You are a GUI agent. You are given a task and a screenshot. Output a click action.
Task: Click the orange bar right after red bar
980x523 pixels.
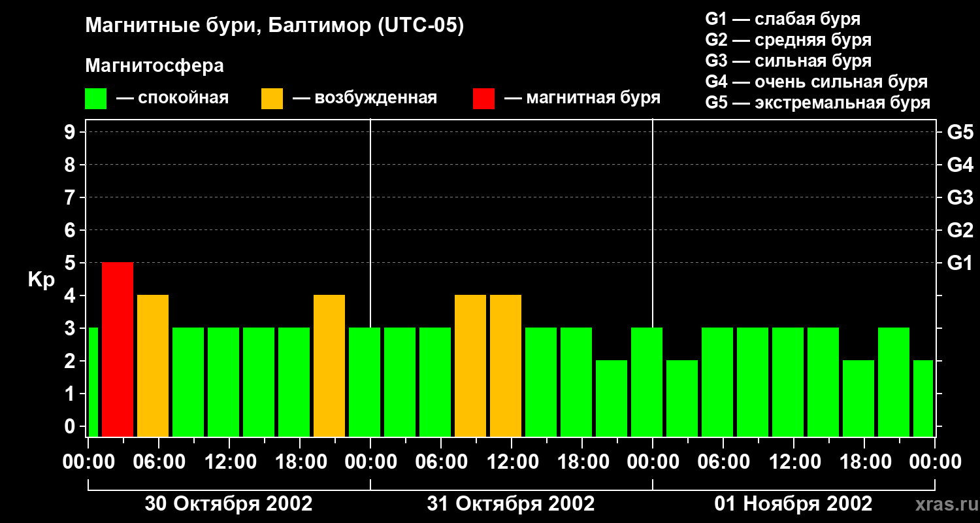click(153, 365)
